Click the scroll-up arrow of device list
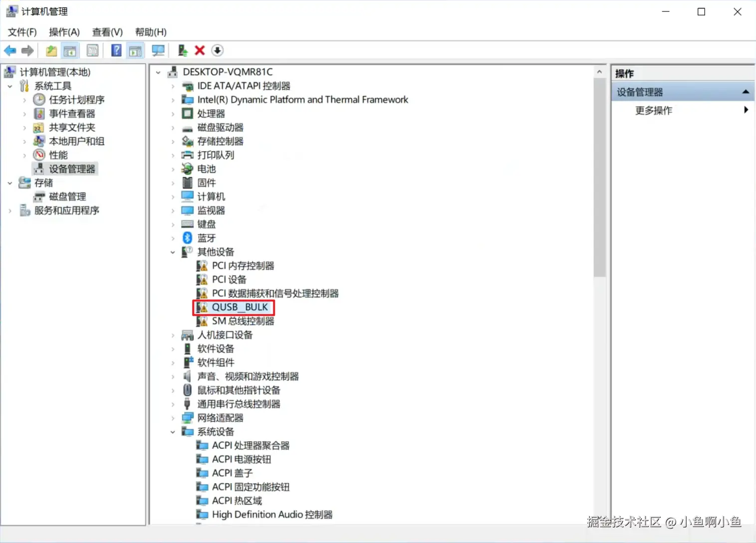 (599, 72)
